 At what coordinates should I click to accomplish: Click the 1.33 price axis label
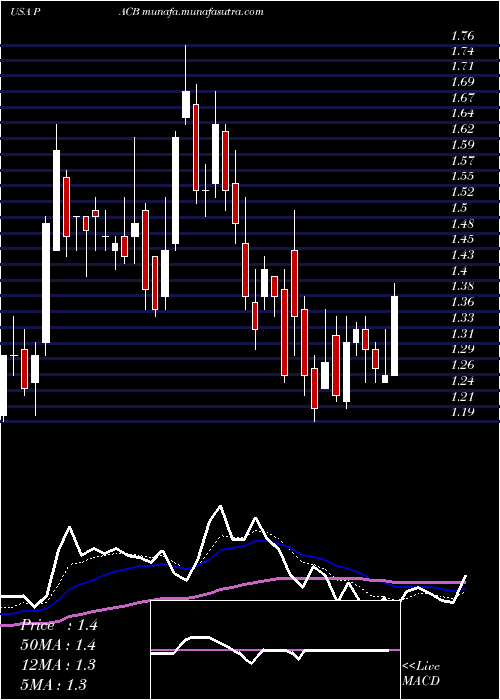462,318
